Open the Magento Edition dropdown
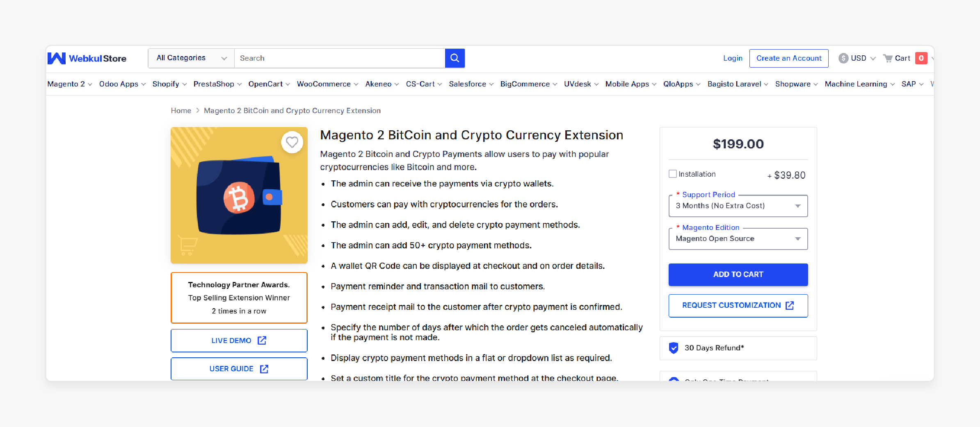Image resolution: width=980 pixels, height=427 pixels. click(738, 238)
